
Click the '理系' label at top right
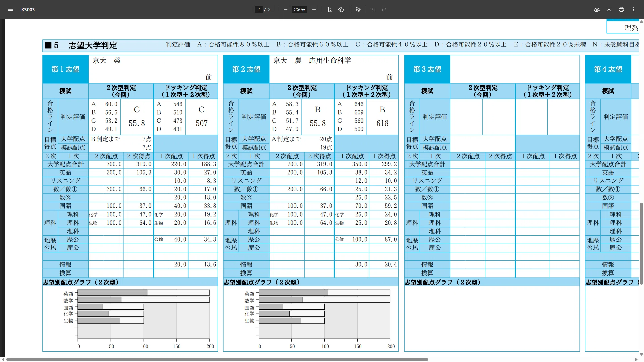(631, 28)
